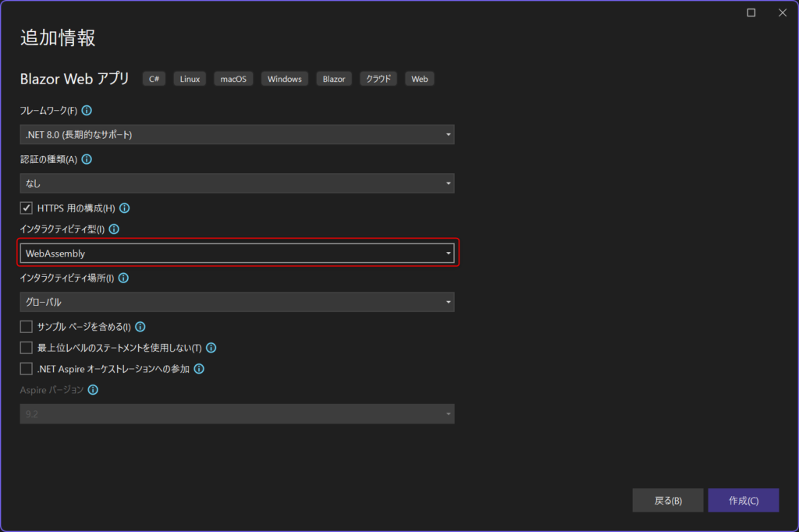
Task: Click info icon beside 認証の種類 label
Action: (x=87, y=159)
